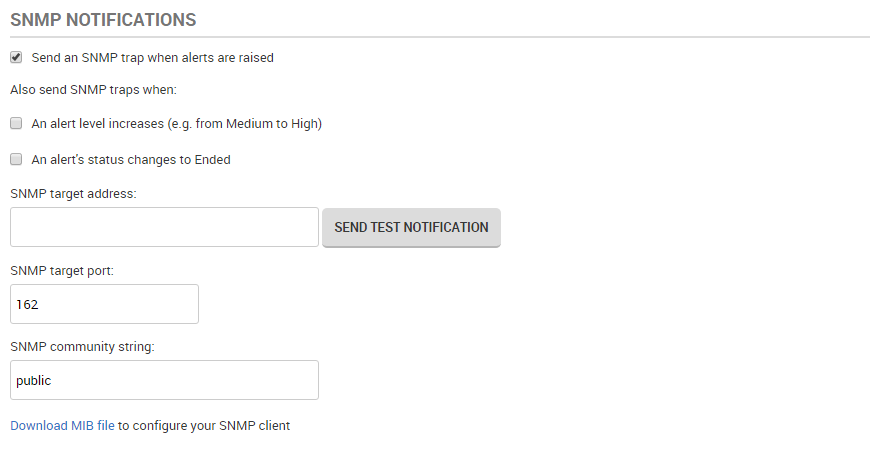
Task: Click the "SNMP target port:" field label
Action: (62, 270)
